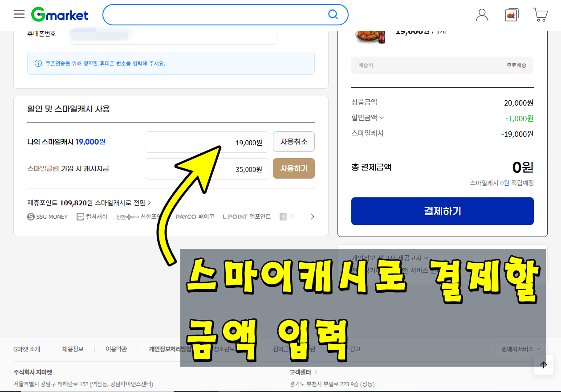Click the scroll-to-top arrow button
This screenshot has width=561, height=392.
544,365
